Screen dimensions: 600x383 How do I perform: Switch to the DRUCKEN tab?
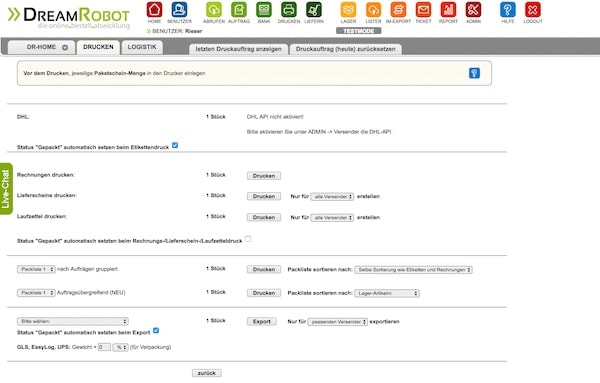(x=98, y=47)
